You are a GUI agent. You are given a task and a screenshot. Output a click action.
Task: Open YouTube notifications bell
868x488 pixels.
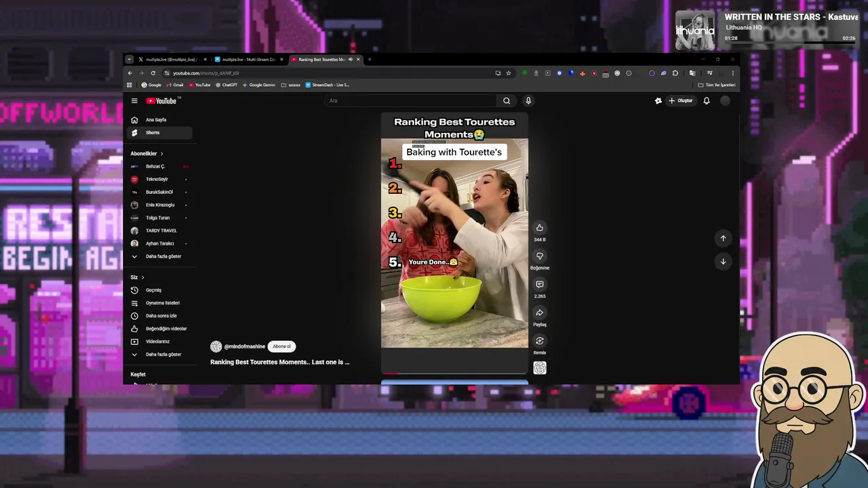707,101
